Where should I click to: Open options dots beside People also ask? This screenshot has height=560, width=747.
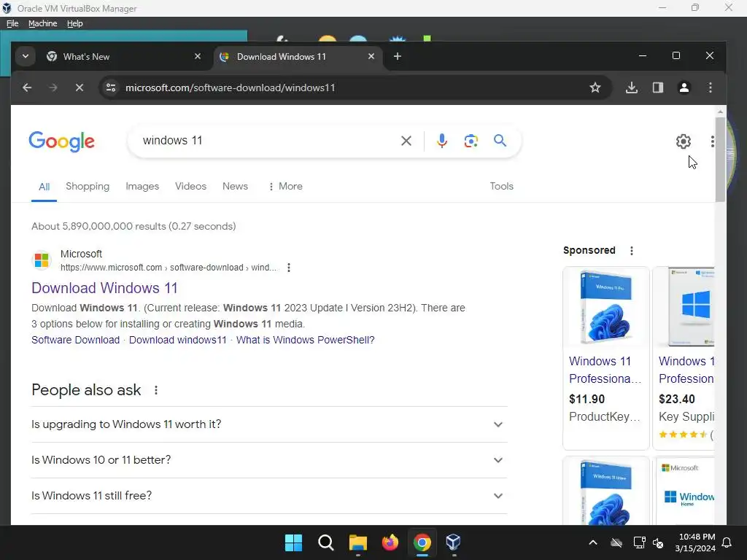tap(156, 390)
